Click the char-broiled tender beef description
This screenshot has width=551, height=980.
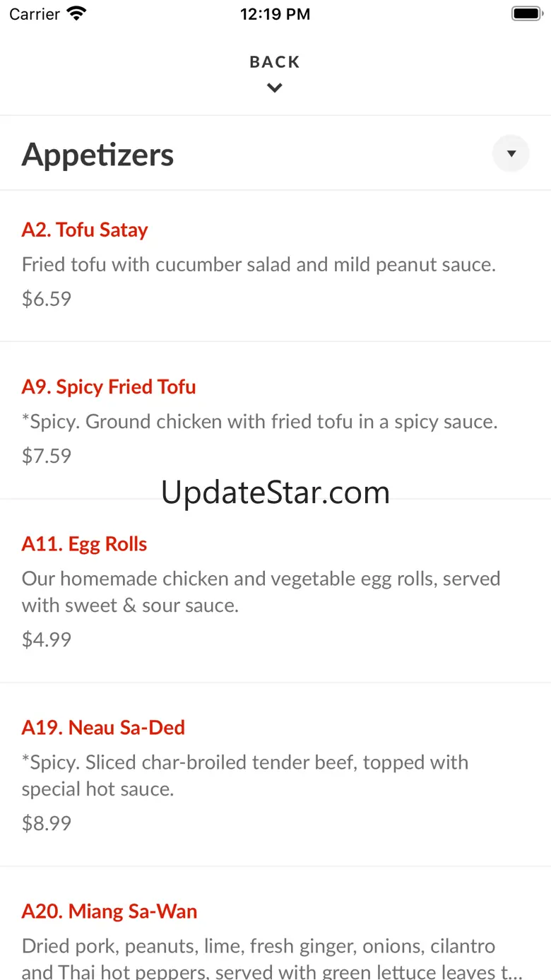pyautogui.click(x=244, y=776)
